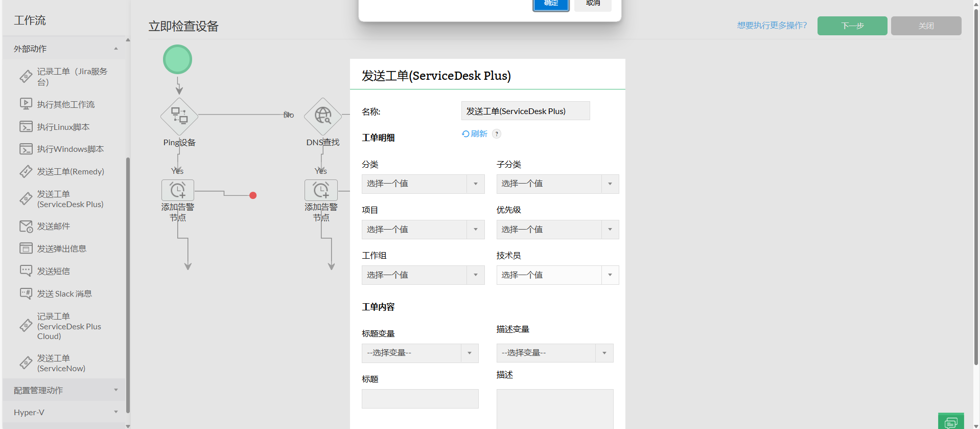
Task: Click the Slack message icon
Action: tap(26, 293)
